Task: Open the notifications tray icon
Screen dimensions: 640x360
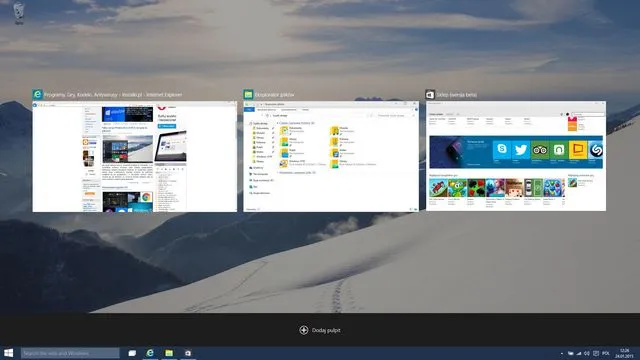Action: [596, 353]
